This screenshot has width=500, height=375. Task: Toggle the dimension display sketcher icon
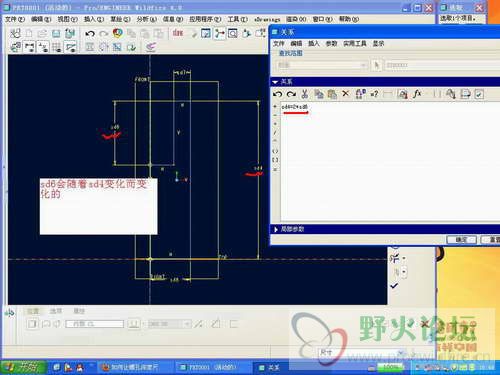[x=29, y=47]
